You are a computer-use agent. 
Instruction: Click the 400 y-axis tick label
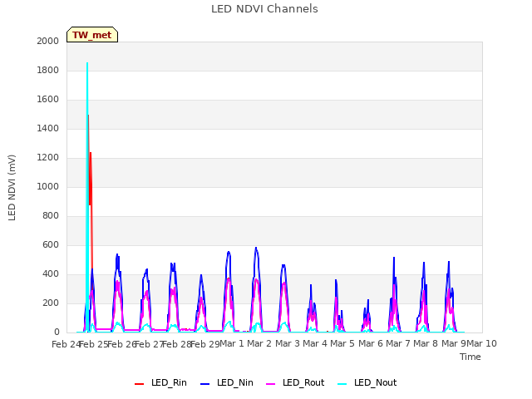(x=51, y=274)
